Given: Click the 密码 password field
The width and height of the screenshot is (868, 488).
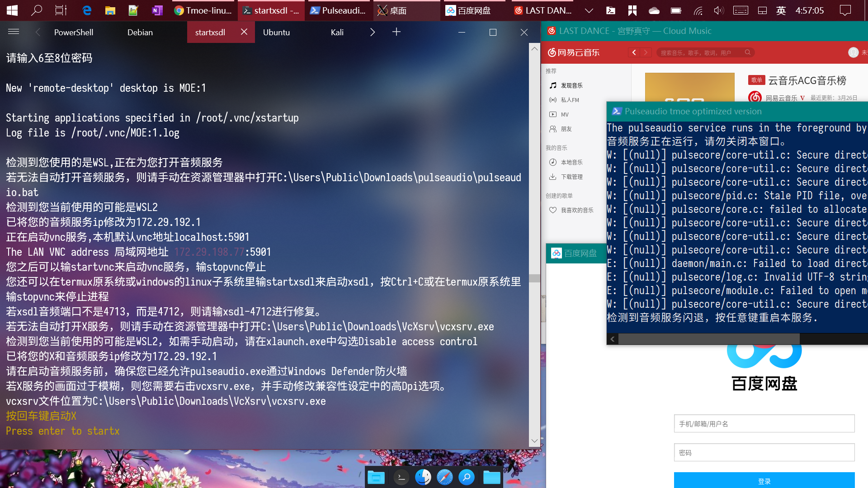Looking at the screenshot, I should (x=764, y=452).
